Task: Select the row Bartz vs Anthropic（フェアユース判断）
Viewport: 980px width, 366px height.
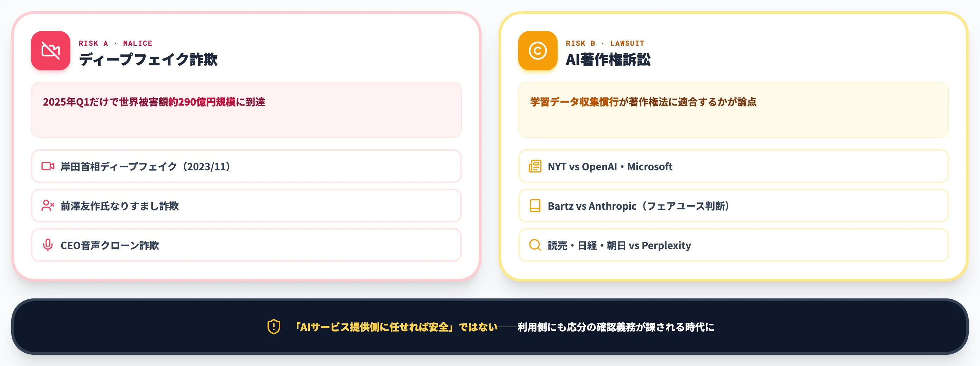Action: pyautogui.click(x=733, y=206)
